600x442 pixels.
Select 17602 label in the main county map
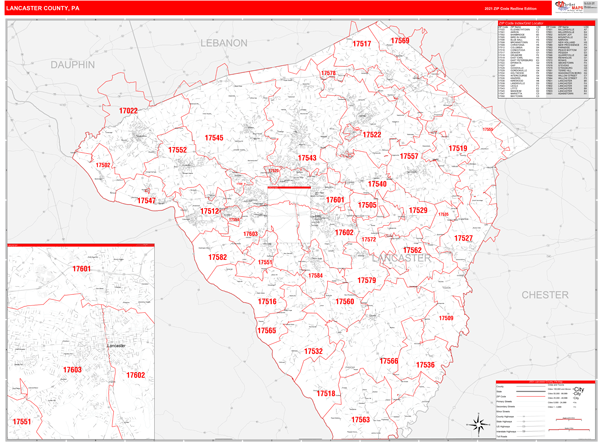[x=344, y=233]
